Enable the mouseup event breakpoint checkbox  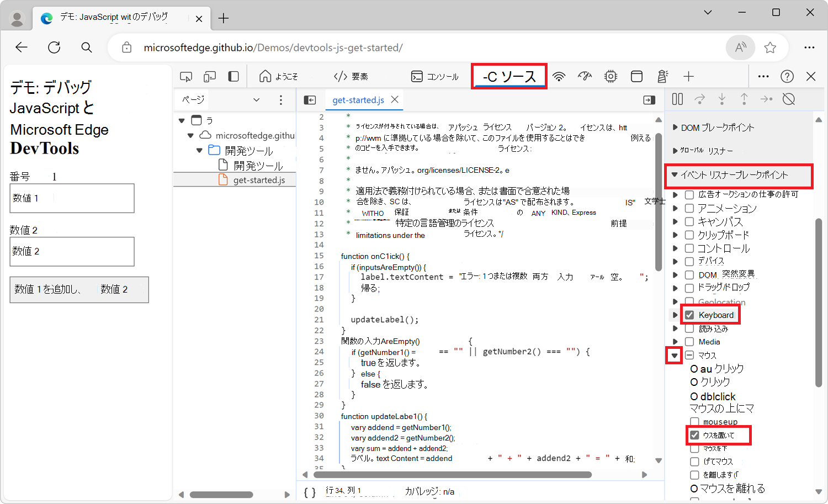pyautogui.click(x=694, y=421)
